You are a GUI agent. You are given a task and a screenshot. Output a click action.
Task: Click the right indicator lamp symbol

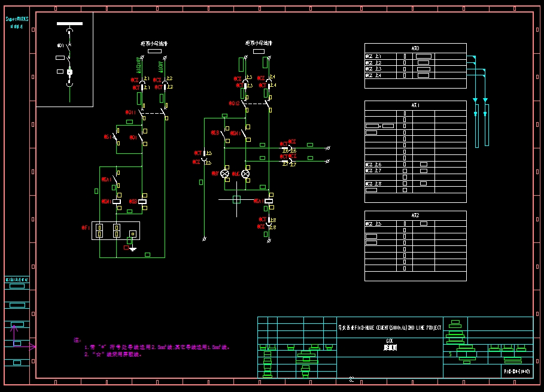click(x=245, y=174)
